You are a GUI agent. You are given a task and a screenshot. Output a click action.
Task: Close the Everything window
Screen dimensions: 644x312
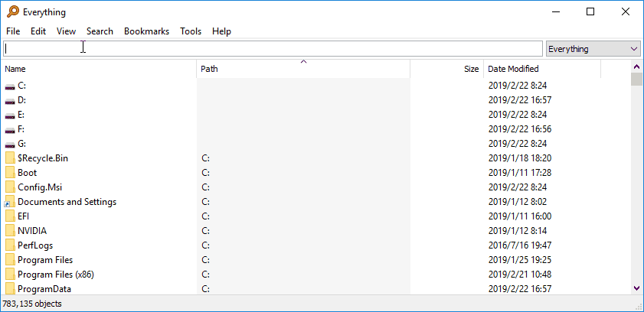coord(626,12)
